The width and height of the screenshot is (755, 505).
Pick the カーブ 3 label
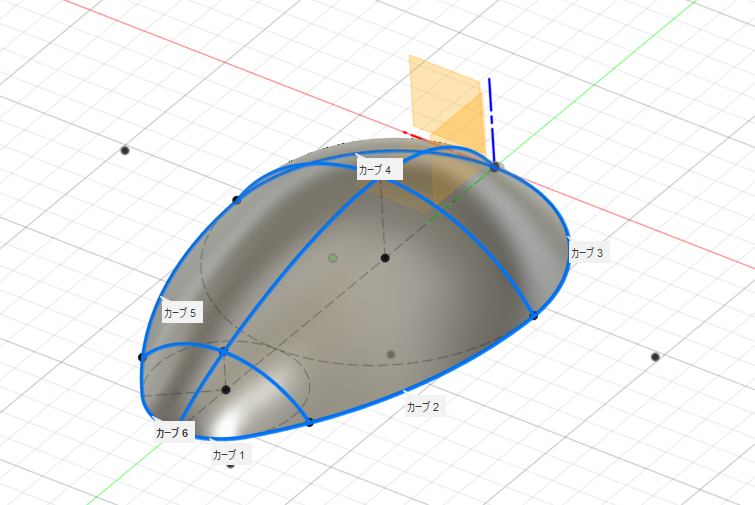click(x=587, y=254)
